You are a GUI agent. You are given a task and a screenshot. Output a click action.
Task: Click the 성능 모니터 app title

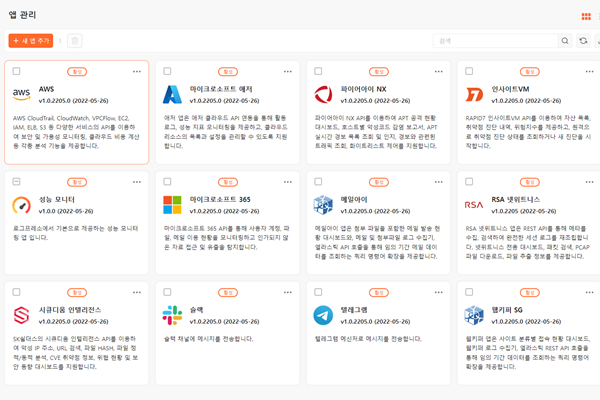pos(57,199)
